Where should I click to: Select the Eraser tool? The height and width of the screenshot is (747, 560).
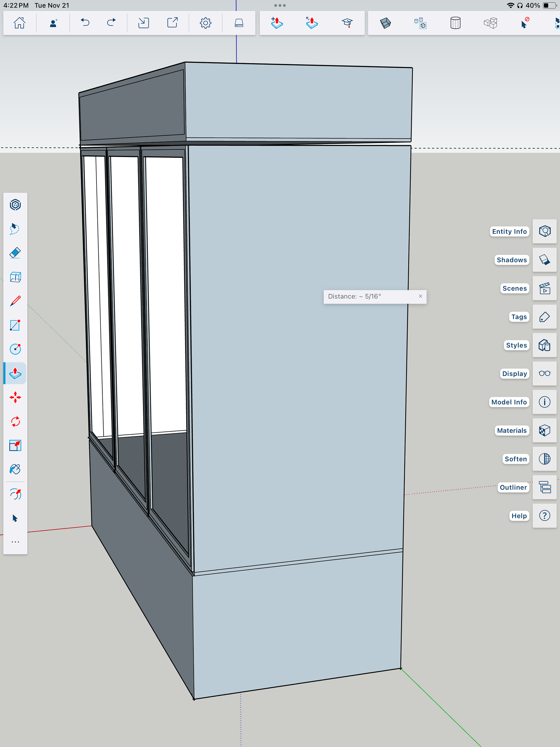click(15, 253)
